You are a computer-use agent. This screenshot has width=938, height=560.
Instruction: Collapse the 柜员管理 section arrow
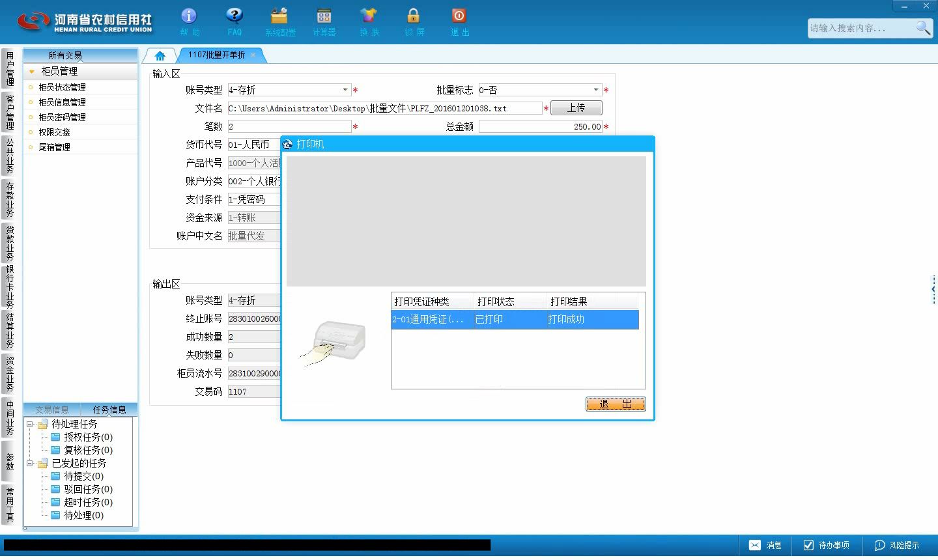[x=31, y=71]
